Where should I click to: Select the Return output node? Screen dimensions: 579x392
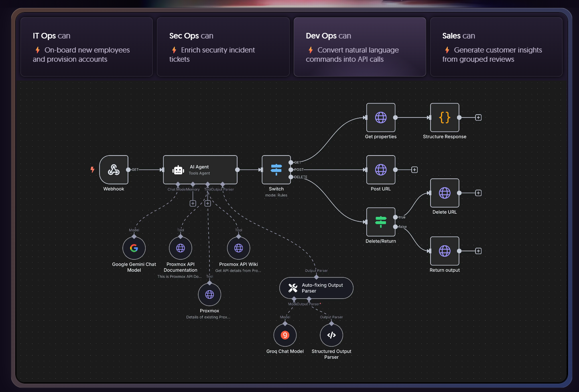click(x=445, y=251)
